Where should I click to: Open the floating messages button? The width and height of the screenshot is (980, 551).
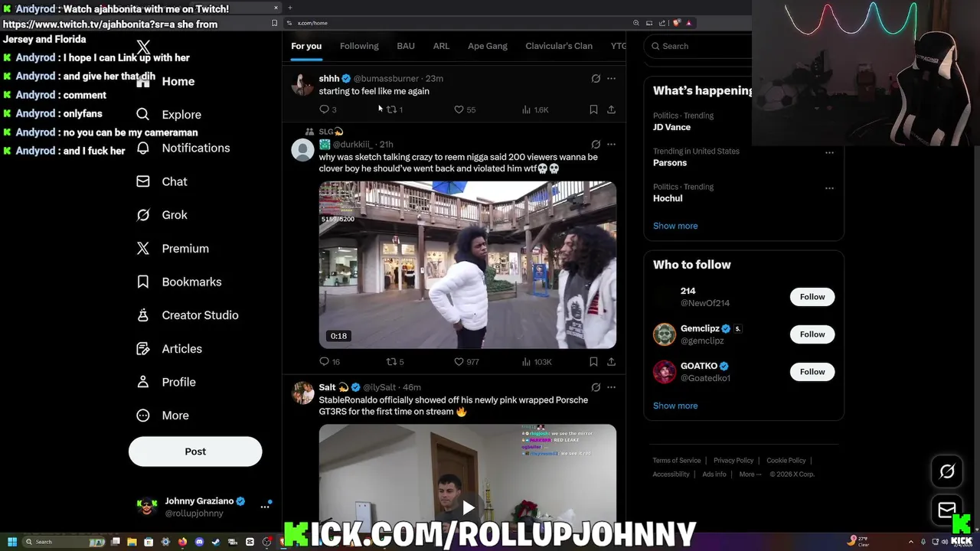[947, 509]
